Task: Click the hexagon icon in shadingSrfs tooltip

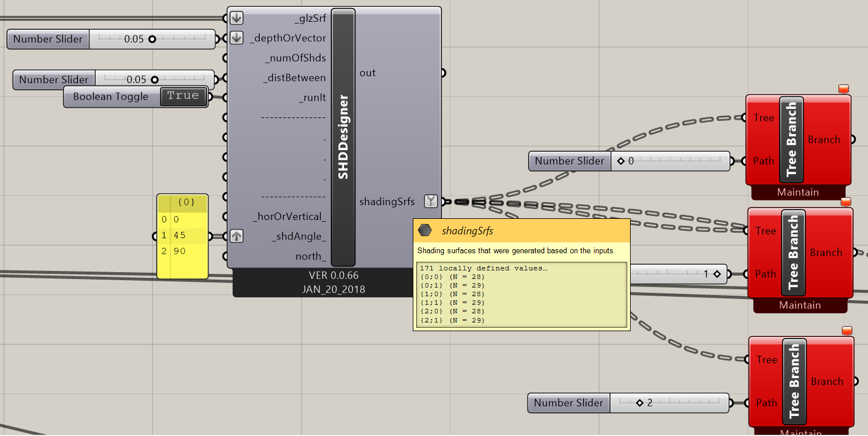Action: pos(425,231)
